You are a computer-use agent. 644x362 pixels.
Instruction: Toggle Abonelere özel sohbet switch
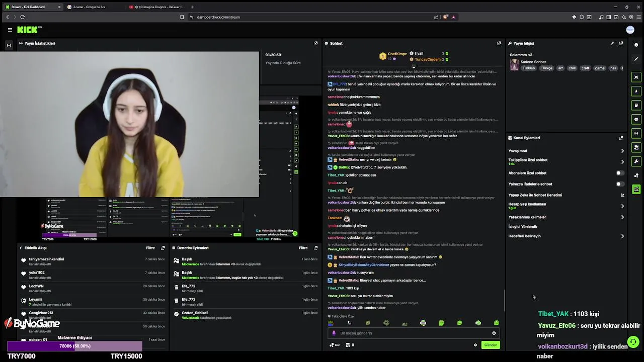(x=620, y=173)
